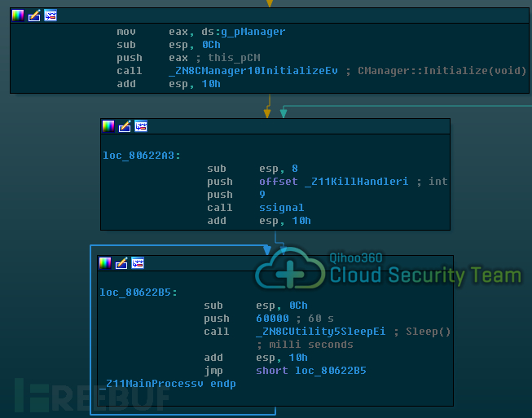Click _ZN8CManager10InitializeEv call target

[253, 71]
